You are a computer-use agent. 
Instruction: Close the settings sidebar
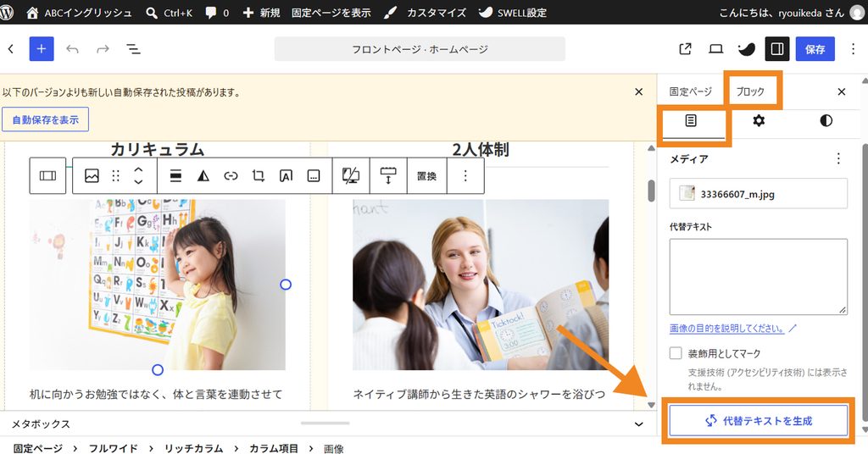[x=842, y=91]
